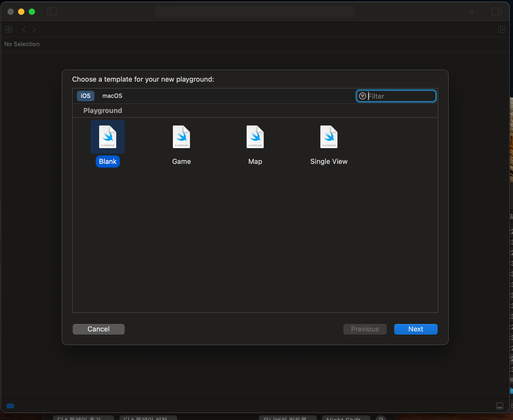Click the Next button
The width and height of the screenshot is (513, 420).
coord(416,329)
